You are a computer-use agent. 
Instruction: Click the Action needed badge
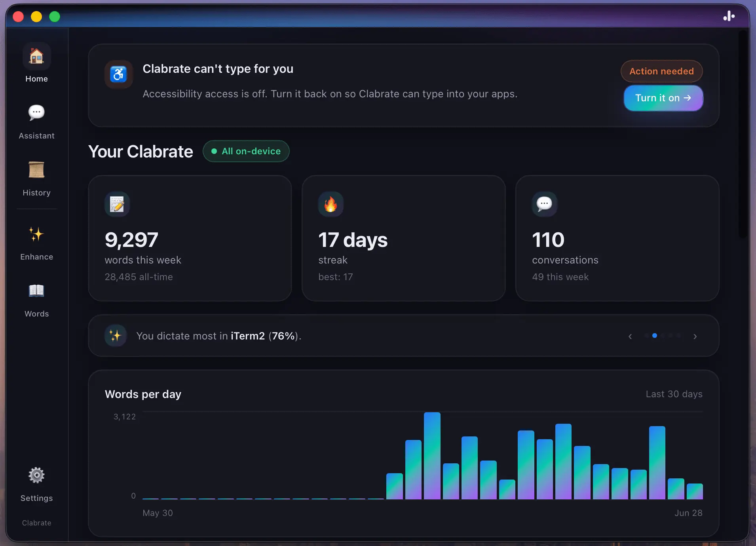pyautogui.click(x=662, y=71)
